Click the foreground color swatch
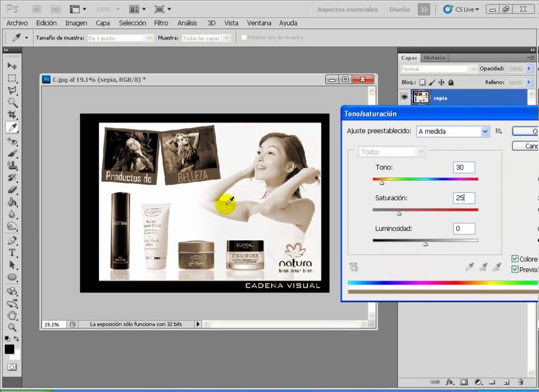The width and height of the screenshot is (539, 392). tap(9, 349)
